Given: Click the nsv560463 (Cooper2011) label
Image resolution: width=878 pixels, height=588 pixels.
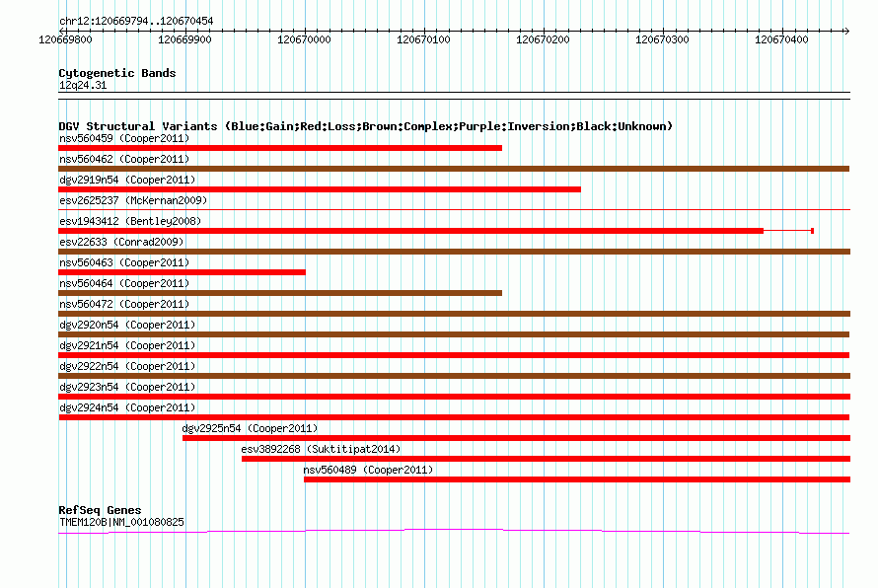Looking at the screenshot, I should 124,262.
